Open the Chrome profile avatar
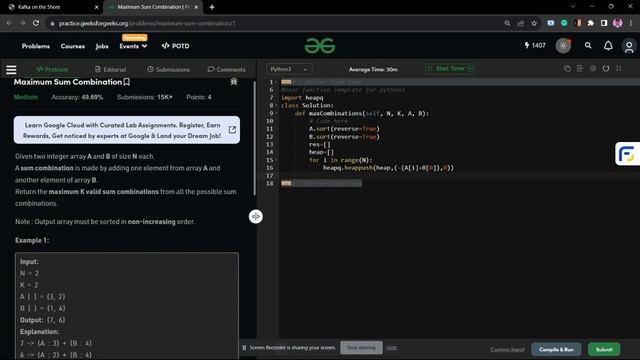640x360 pixels. (x=618, y=23)
